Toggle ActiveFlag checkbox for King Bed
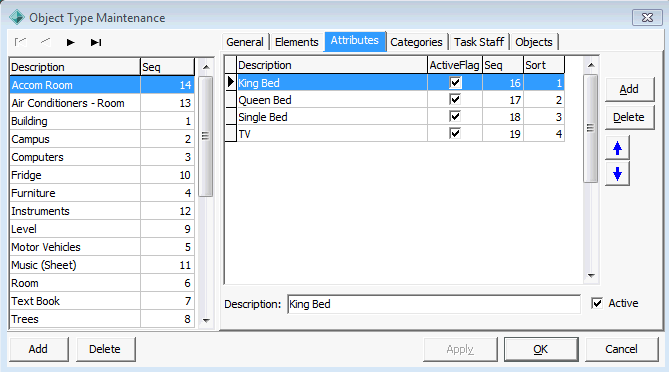This screenshot has height=372, width=669. tap(455, 82)
